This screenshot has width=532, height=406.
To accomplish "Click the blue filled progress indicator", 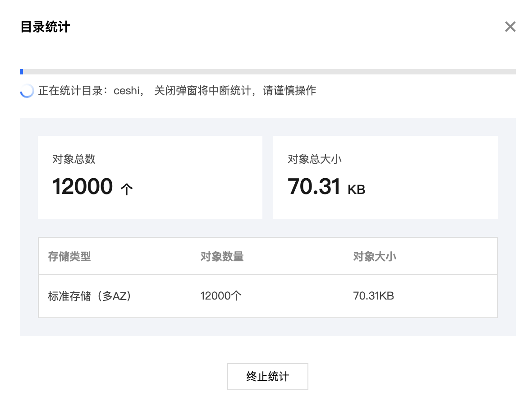I will 22,72.
